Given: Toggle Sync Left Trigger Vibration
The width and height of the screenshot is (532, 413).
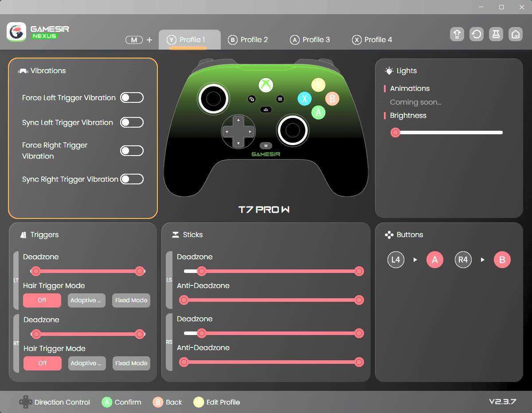Looking at the screenshot, I should pyautogui.click(x=132, y=123).
